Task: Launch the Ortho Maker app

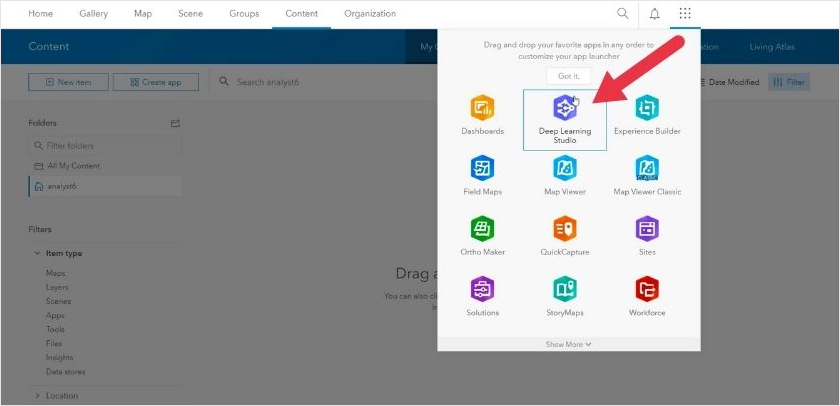Action: [x=482, y=236]
